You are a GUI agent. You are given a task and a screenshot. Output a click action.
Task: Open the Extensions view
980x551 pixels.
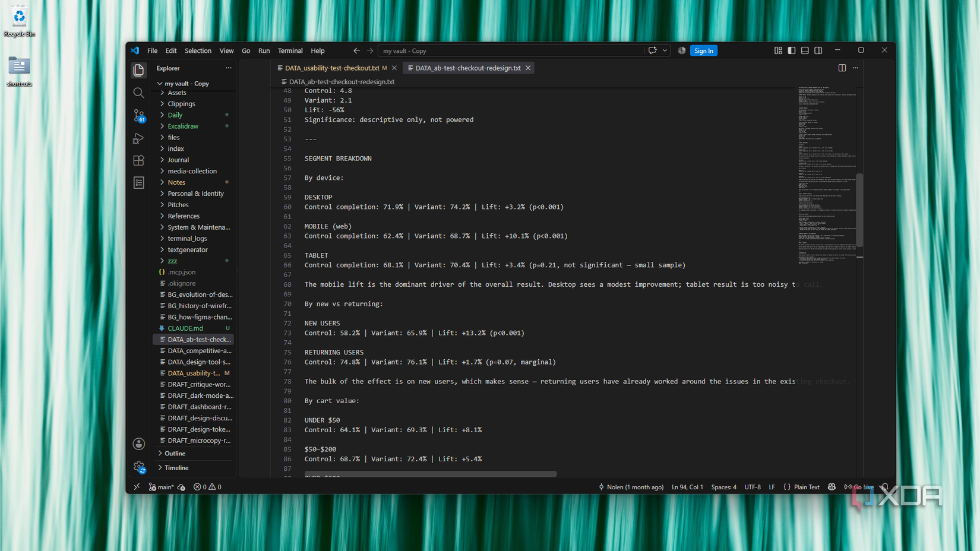point(138,160)
